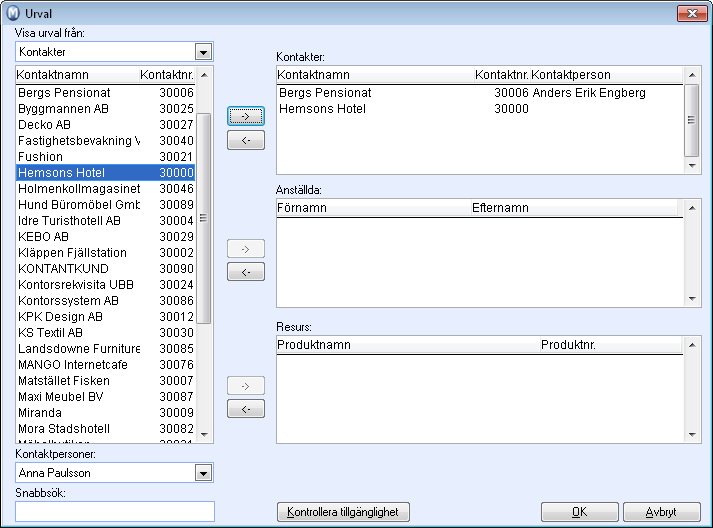Select KS Textil AB row
713x528 pixels.
[x=105, y=332]
